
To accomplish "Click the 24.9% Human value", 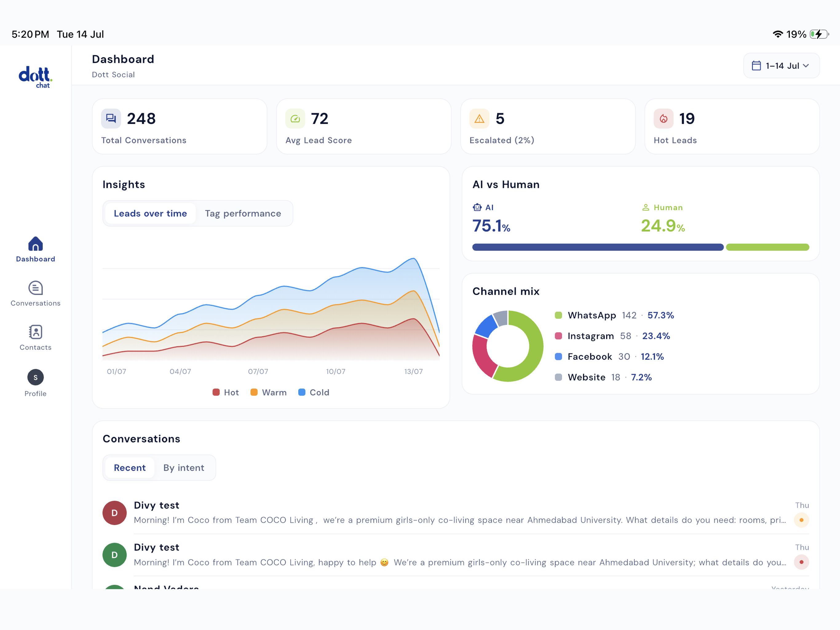I will [x=663, y=226].
